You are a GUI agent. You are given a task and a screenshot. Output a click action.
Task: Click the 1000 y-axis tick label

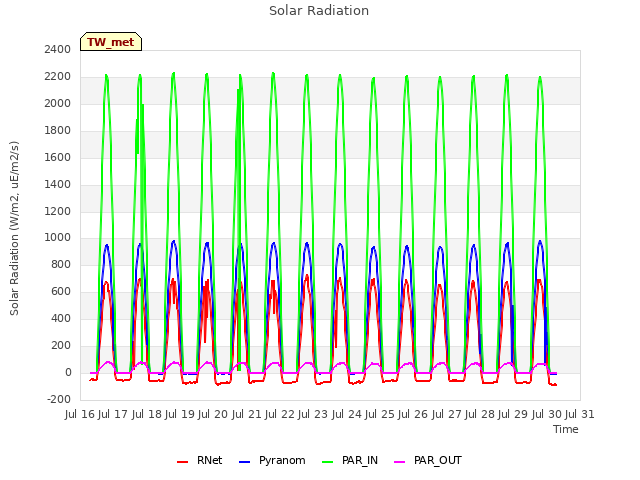point(58,238)
